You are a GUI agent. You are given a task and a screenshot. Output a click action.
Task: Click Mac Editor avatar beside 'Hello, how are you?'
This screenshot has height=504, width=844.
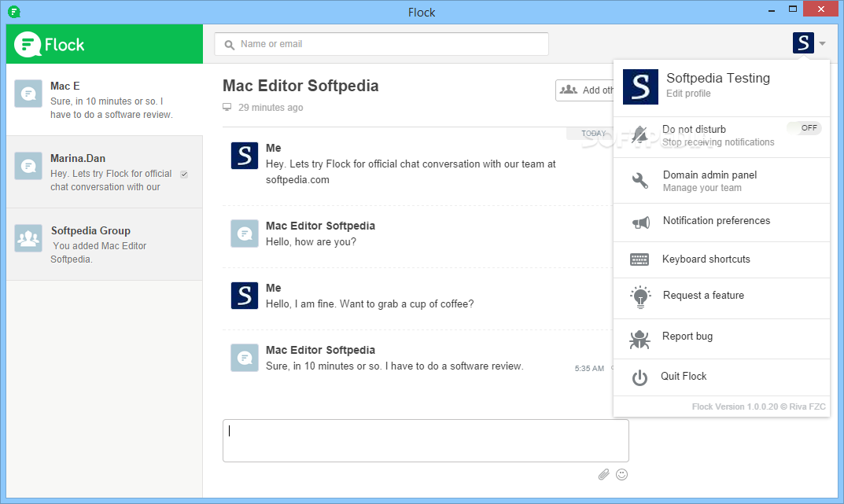pyautogui.click(x=245, y=234)
